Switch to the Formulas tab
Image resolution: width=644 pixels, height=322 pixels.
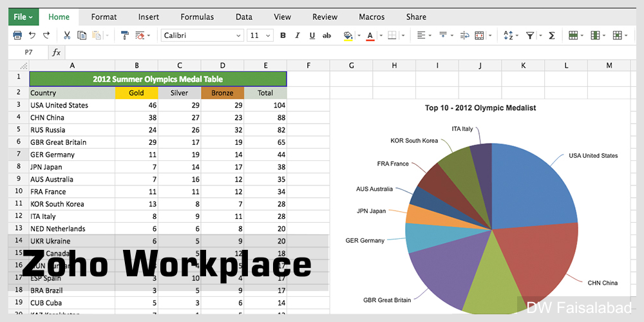pos(197,17)
